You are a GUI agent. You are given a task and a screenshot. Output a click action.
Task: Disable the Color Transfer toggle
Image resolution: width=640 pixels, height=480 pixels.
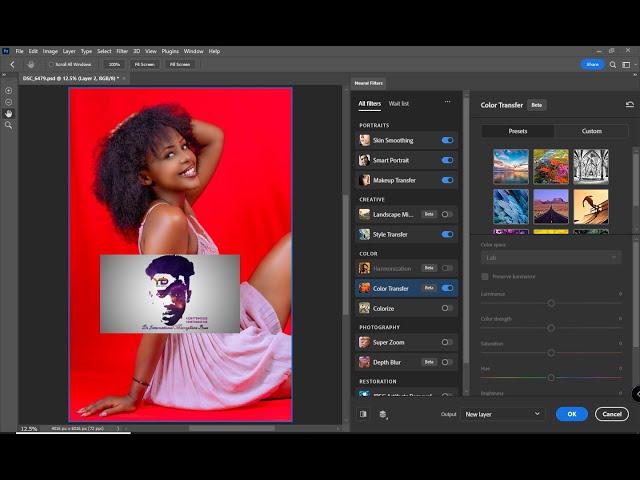447,288
